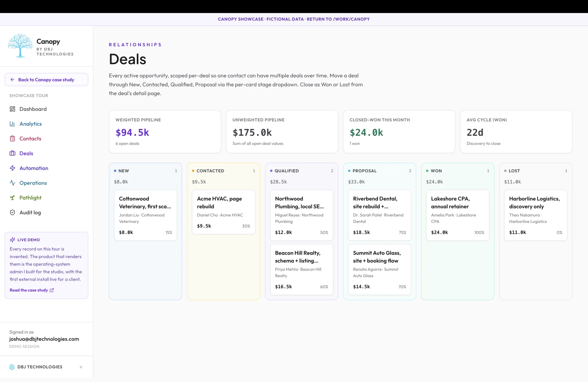Click the $33.0k Proposal column total
This screenshot has width=588, height=382.
(x=356, y=182)
